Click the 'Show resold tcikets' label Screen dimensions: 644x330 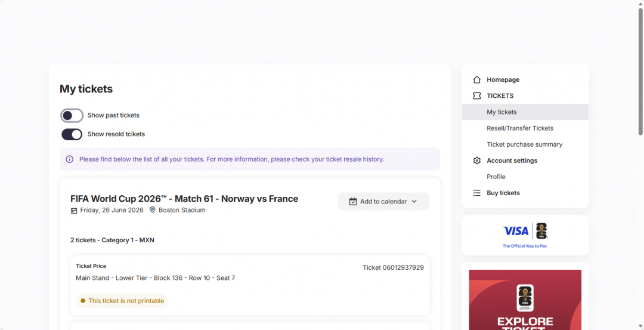tap(116, 134)
